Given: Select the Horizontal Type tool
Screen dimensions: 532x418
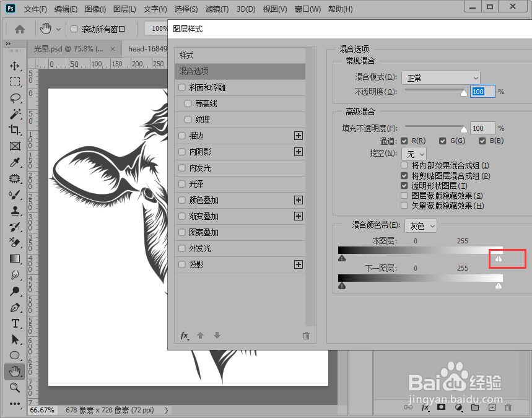Looking at the screenshot, I should (14, 324).
